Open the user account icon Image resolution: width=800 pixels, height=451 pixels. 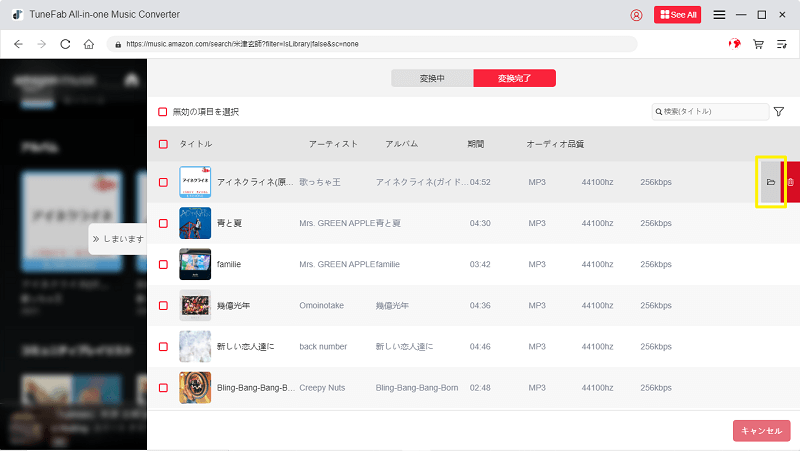coord(636,15)
